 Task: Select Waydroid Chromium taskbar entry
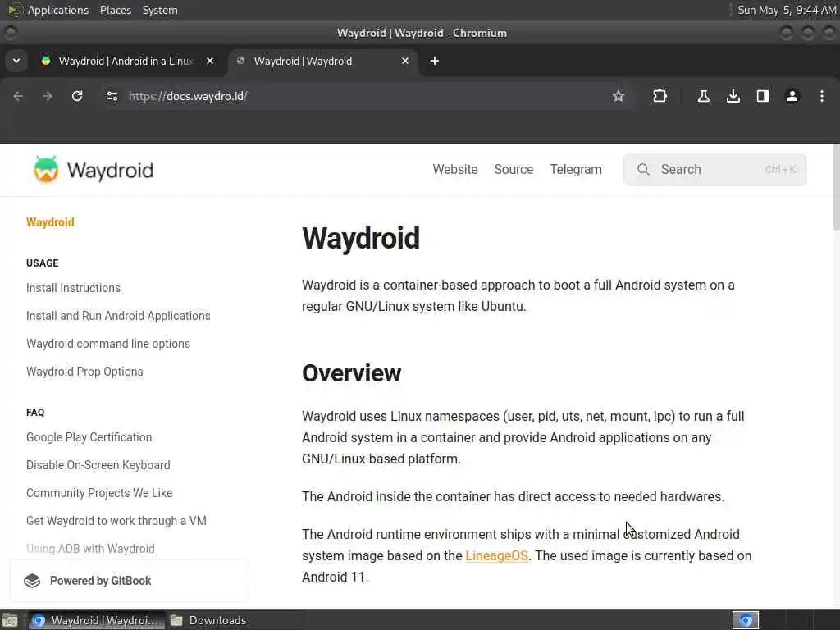coord(97,620)
